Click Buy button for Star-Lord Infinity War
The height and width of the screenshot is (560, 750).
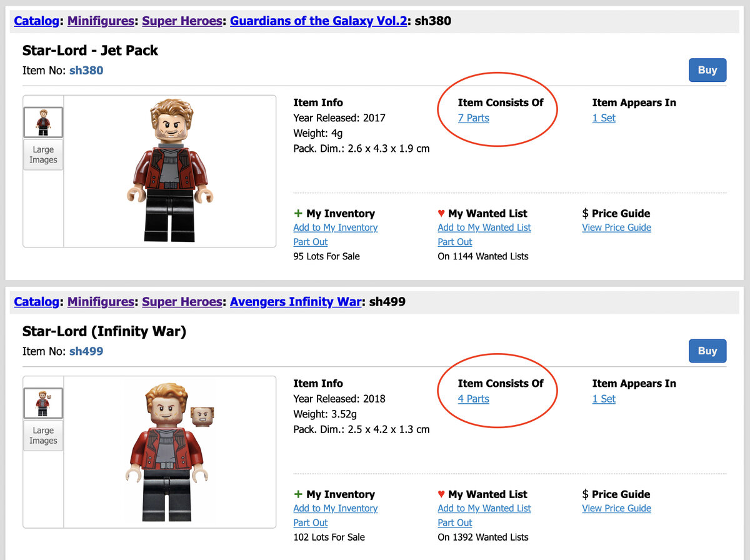[x=707, y=351]
